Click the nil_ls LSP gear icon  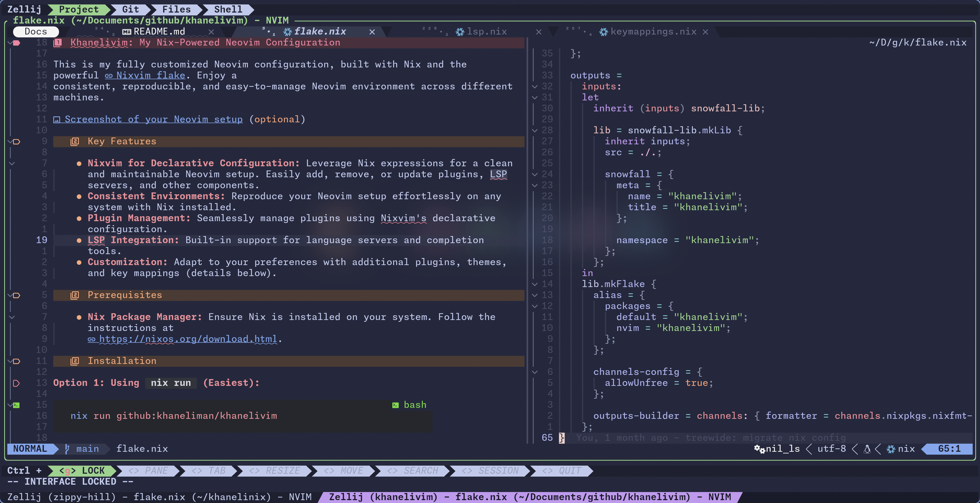759,449
